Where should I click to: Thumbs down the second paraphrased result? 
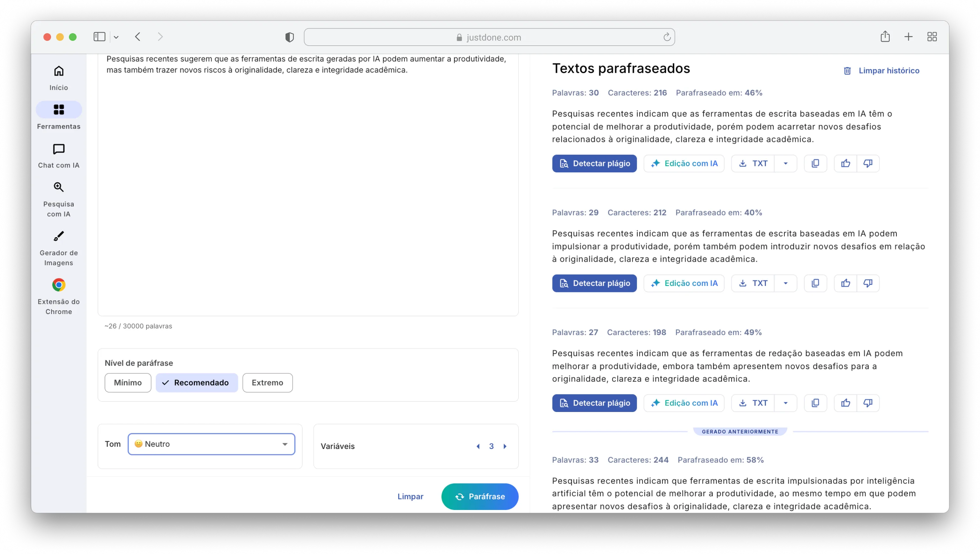coord(867,283)
